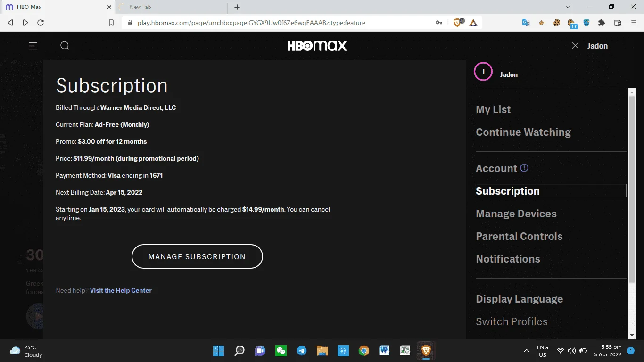Click the ENG US language indicator

coord(543,351)
